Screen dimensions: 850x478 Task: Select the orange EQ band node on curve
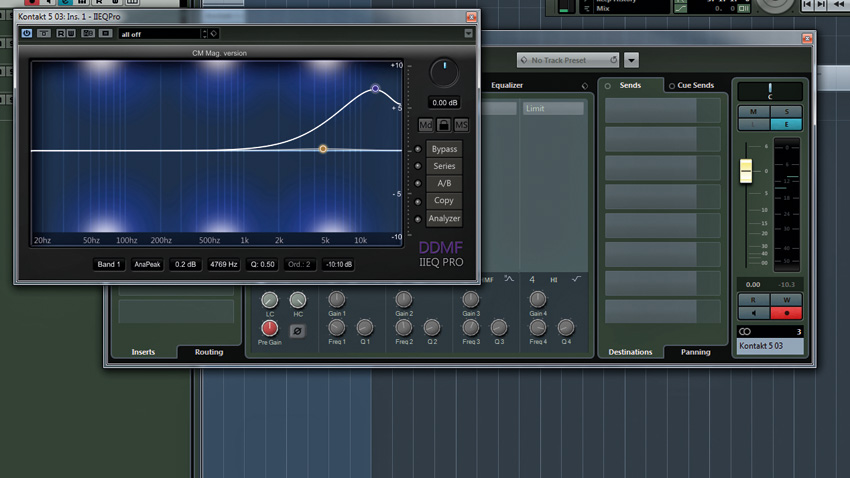tap(323, 148)
